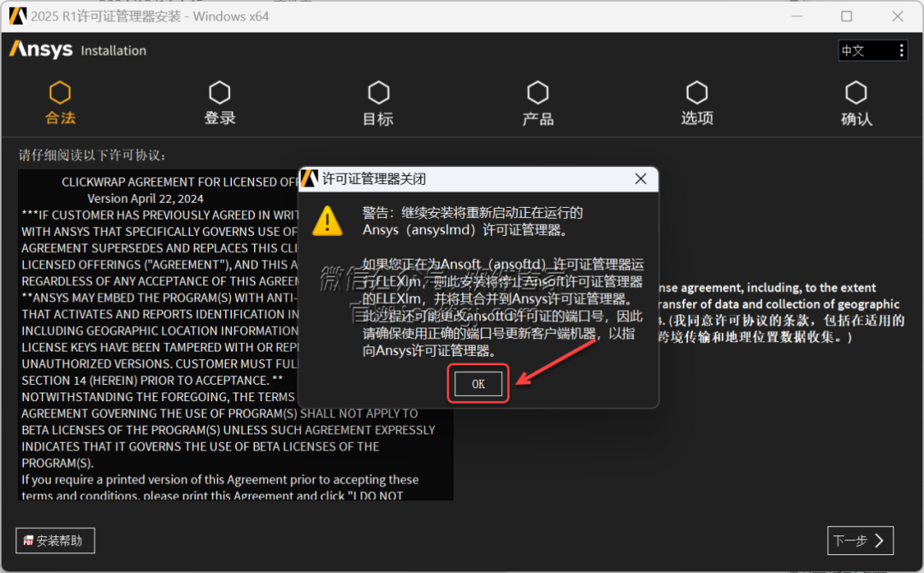The height and width of the screenshot is (573, 924).
Task: Click the 请仔细阅读以下许可协议 heading text
Action: point(92,156)
